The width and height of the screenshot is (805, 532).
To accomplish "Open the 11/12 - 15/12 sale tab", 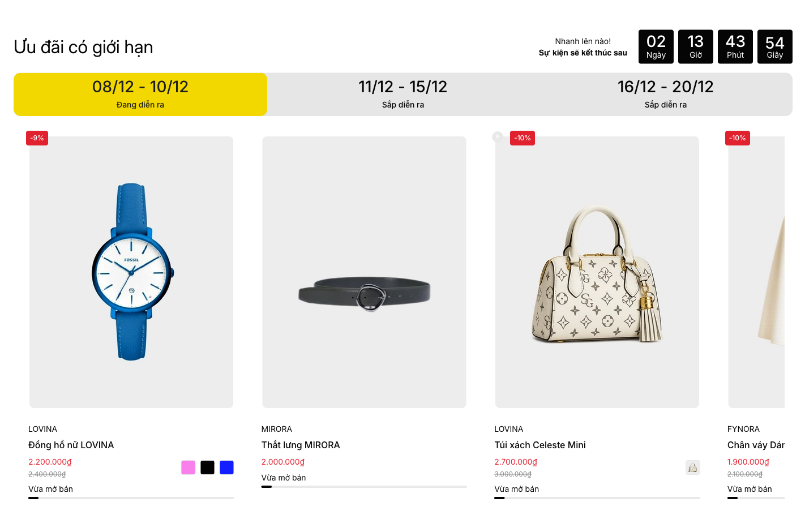I will [402, 94].
